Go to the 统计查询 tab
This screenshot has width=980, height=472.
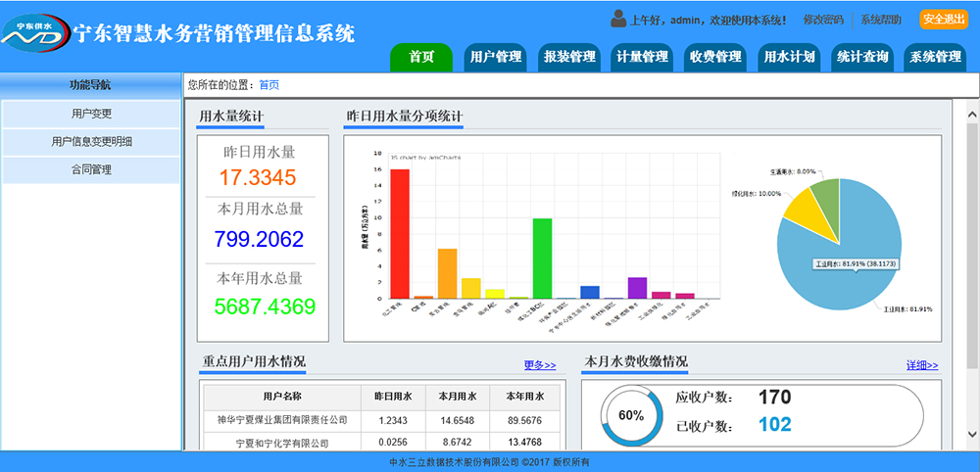point(862,57)
